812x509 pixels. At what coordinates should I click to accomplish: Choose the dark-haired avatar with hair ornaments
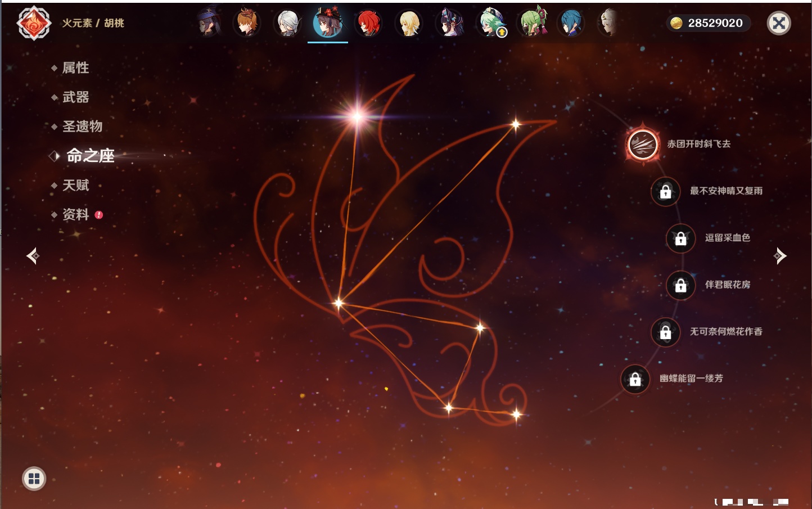click(450, 23)
